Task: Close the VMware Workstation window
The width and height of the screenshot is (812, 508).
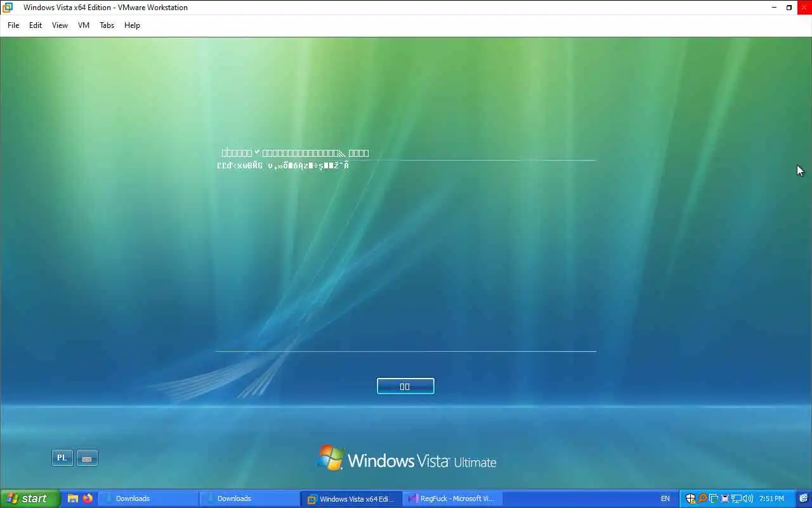Action: pos(804,8)
